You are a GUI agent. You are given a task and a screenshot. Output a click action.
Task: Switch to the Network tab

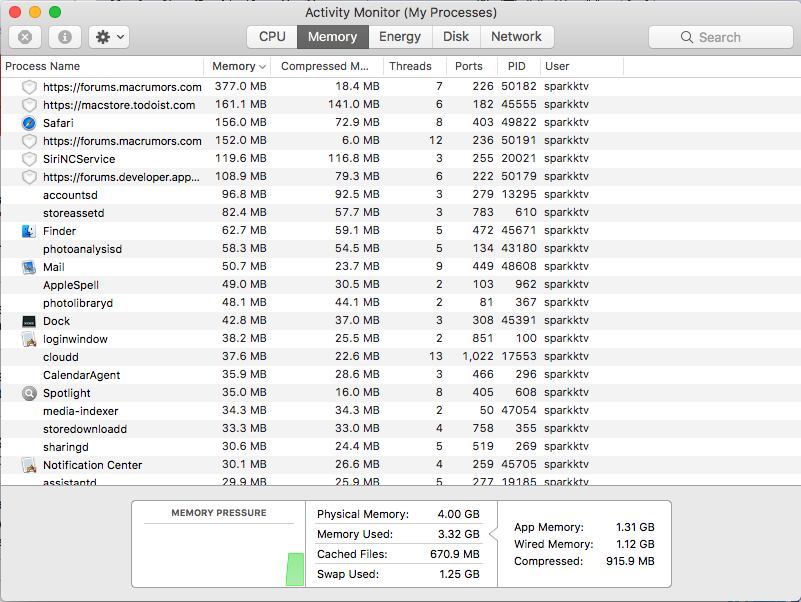(x=516, y=37)
